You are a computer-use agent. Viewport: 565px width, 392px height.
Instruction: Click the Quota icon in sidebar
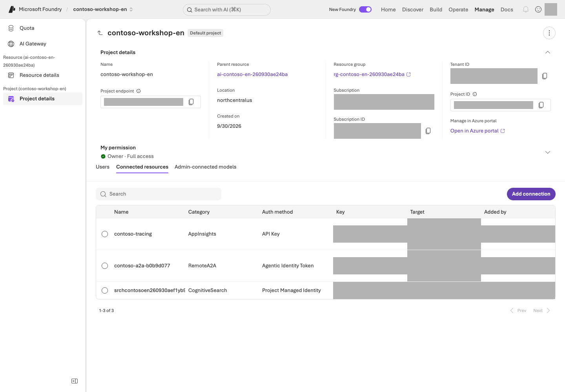point(11,28)
